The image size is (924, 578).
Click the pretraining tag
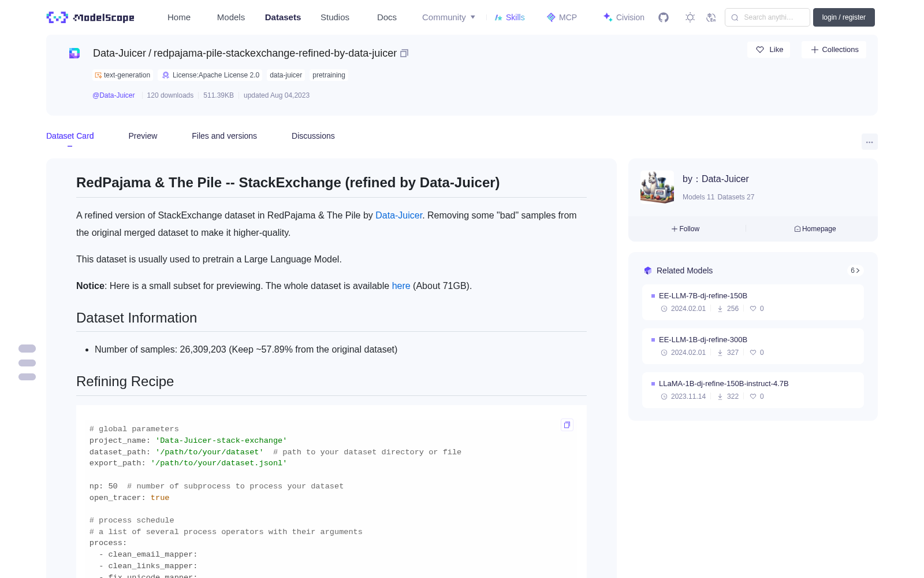(329, 75)
